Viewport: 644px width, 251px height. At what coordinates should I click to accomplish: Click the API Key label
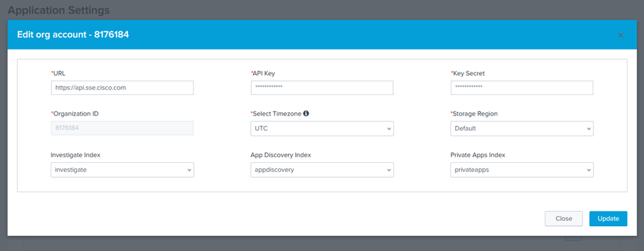click(x=263, y=73)
